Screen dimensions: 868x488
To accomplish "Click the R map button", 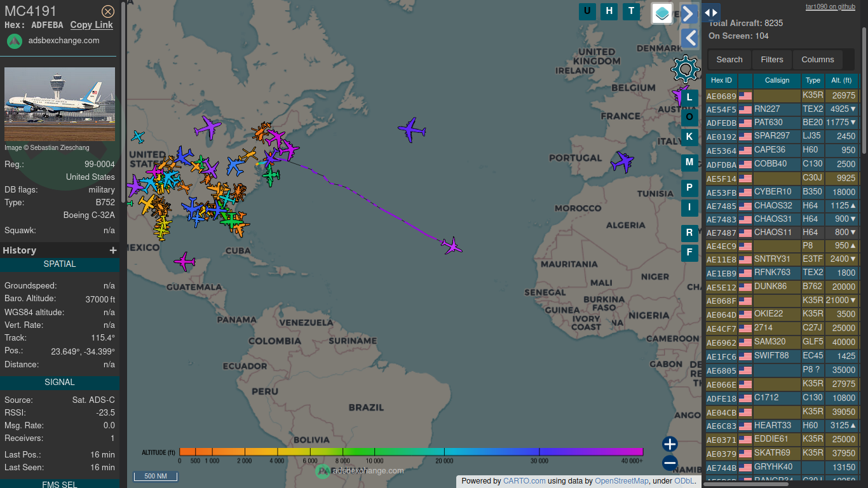I will tap(689, 233).
